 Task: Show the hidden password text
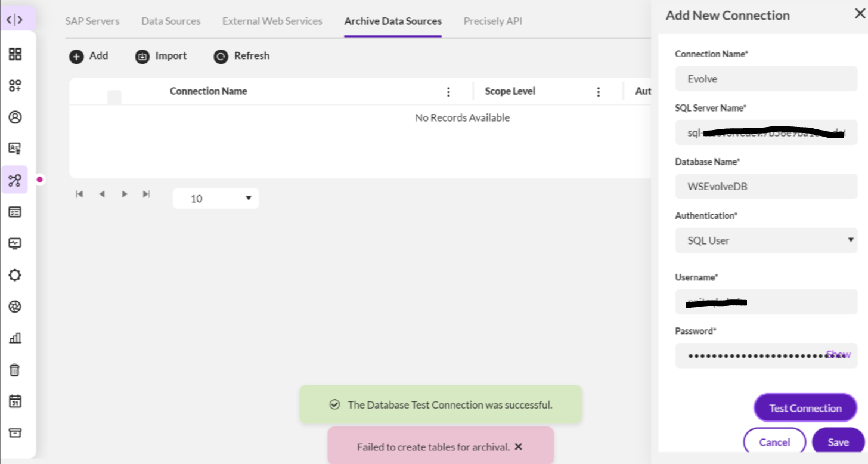coord(838,354)
